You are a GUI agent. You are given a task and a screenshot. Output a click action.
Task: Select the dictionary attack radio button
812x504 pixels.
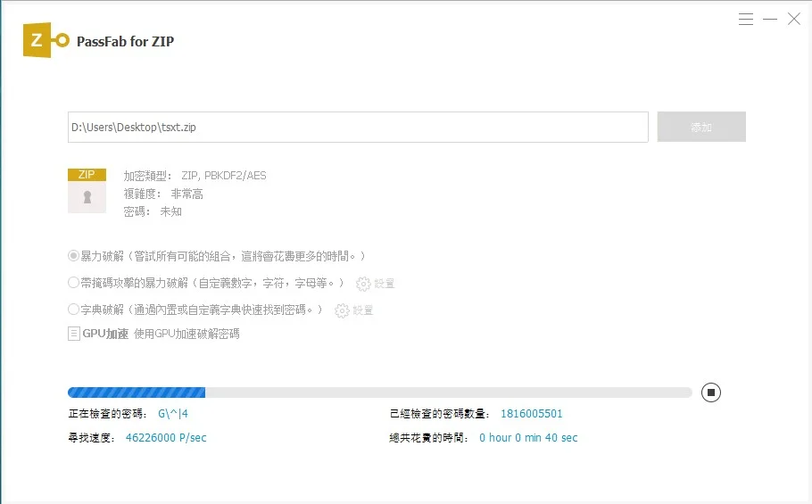coord(73,310)
